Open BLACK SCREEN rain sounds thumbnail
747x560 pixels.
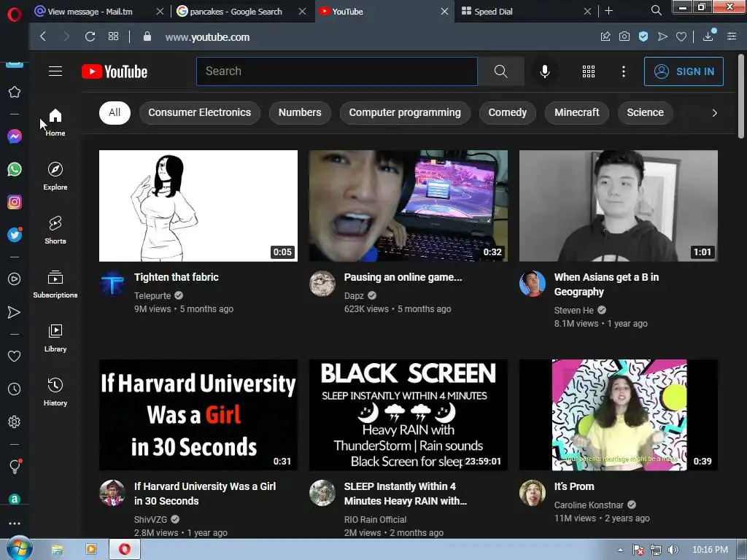[409, 415]
